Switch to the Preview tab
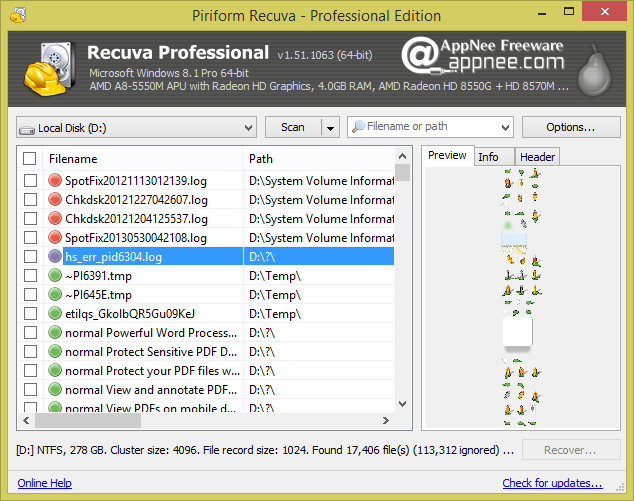The image size is (634, 501). (447, 156)
